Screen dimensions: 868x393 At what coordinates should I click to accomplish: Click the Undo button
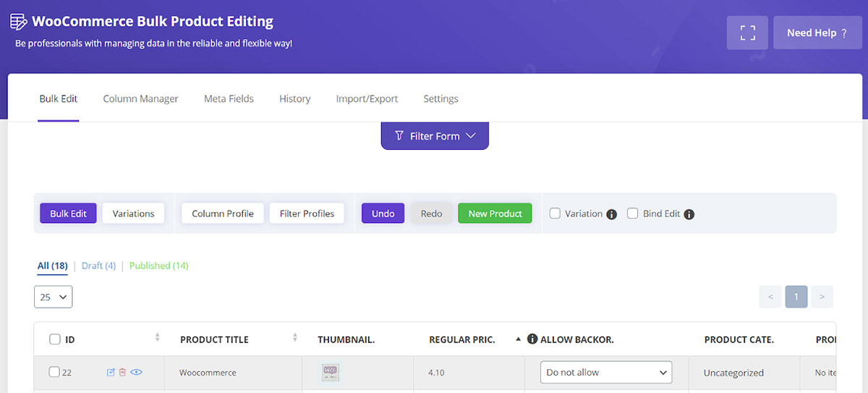(383, 214)
